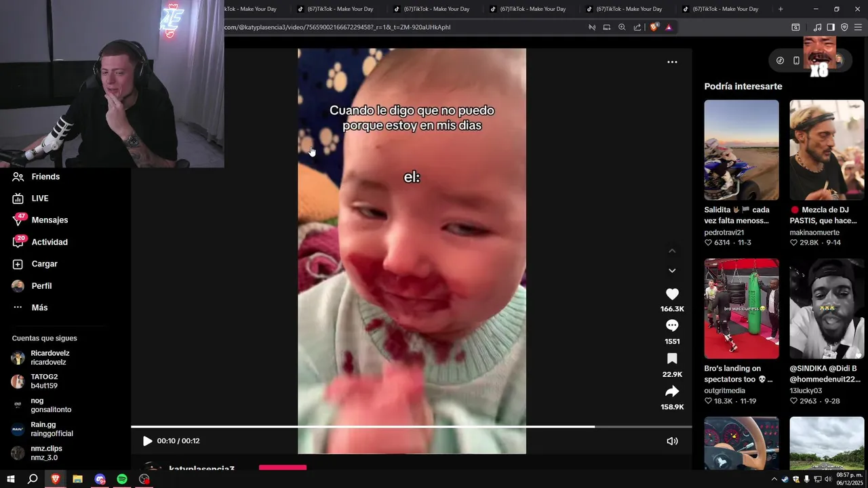Open the zoom magnifier in the address bar
This screenshot has height=488, width=868.
click(x=622, y=27)
